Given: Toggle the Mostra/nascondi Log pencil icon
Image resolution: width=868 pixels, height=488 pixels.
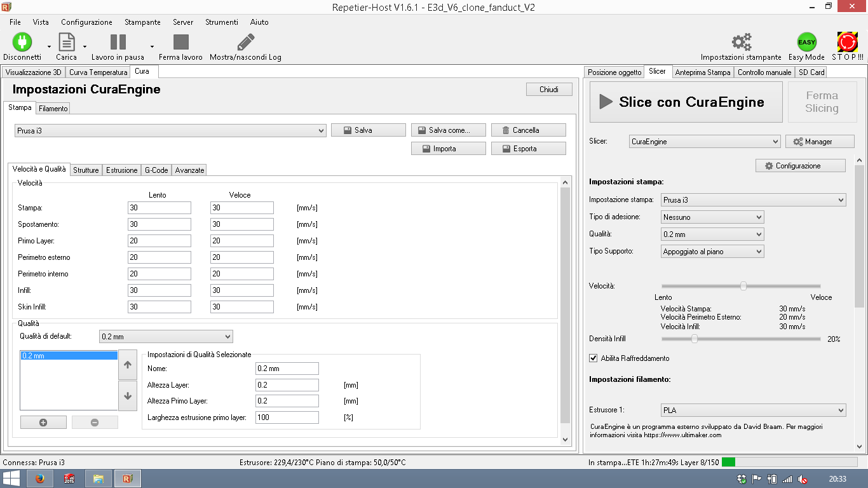Looking at the screenshot, I should tap(245, 42).
